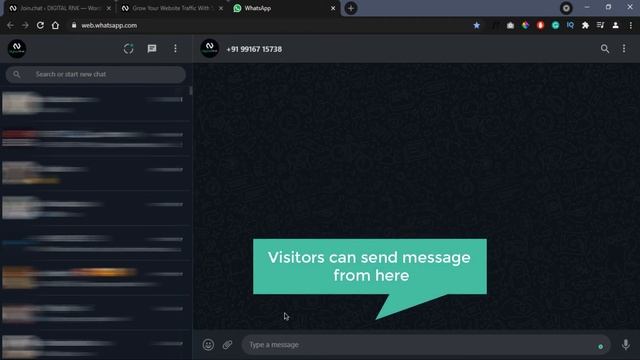
Task: Click the camera screenshot extension icon
Action: click(510, 25)
